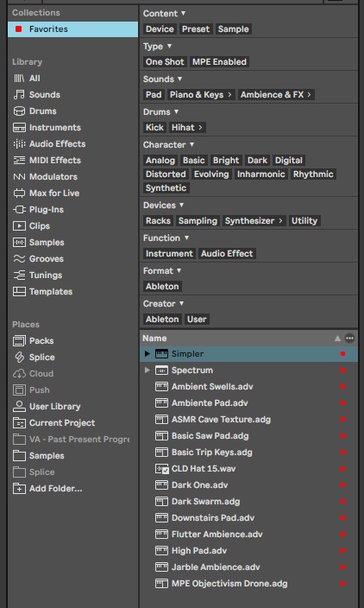Toggle the Kick drums filter tag
The height and width of the screenshot is (608, 364).
pos(154,128)
